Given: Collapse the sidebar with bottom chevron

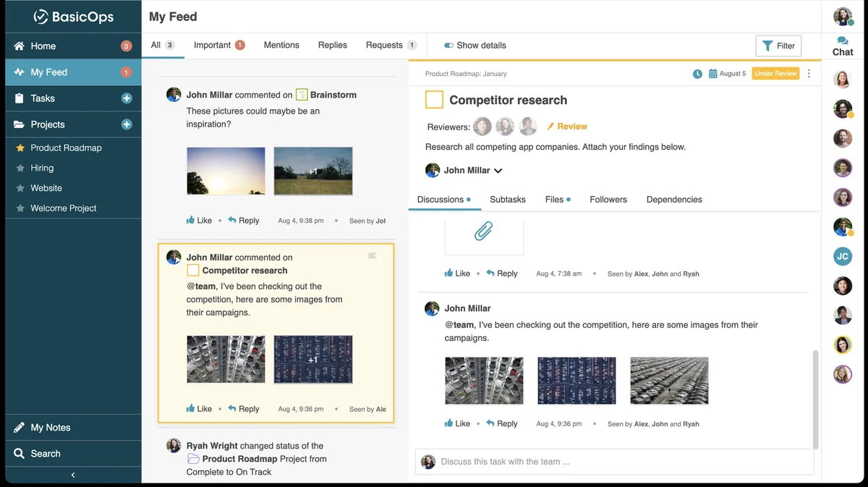Looking at the screenshot, I should [x=73, y=475].
